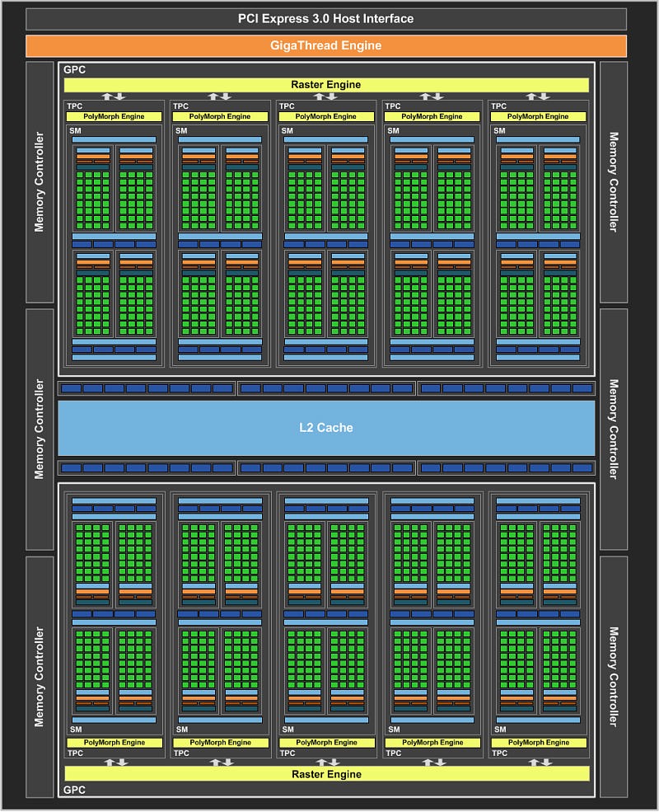
Task: Click fourth PolyMorph Engine in upper GPC
Action: click(432, 116)
